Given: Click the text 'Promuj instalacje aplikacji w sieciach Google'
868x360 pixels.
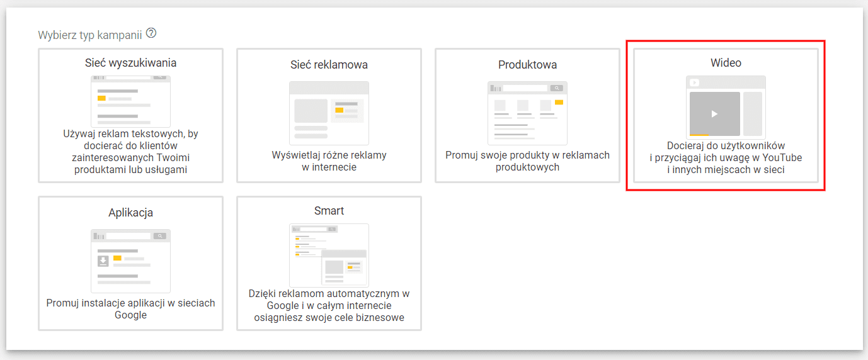Looking at the screenshot, I should pos(130,309).
